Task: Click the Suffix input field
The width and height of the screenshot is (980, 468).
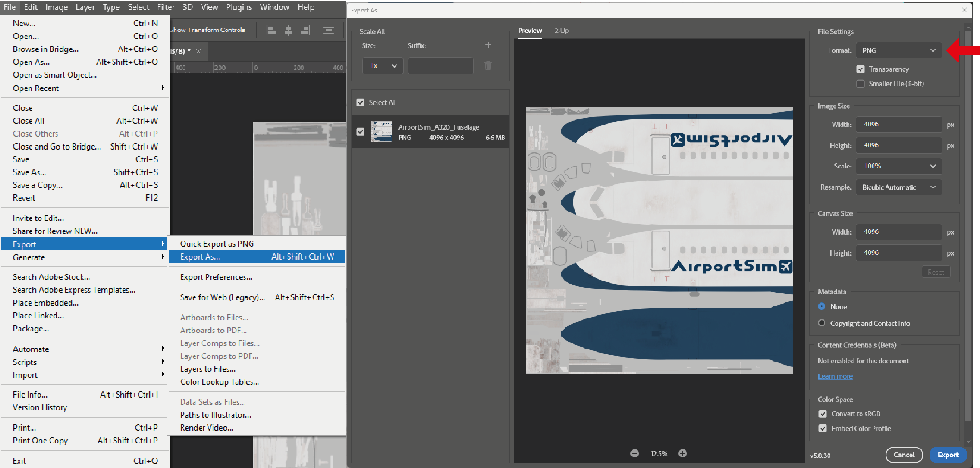Action: (441, 66)
